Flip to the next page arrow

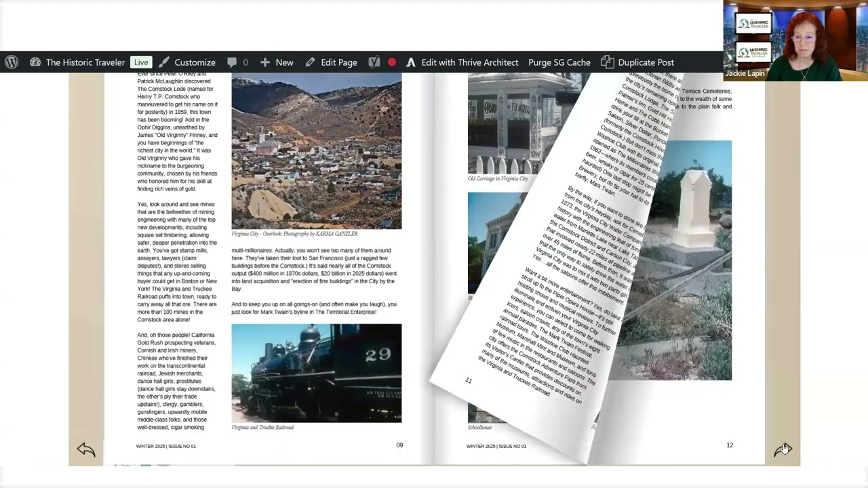pos(783,449)
